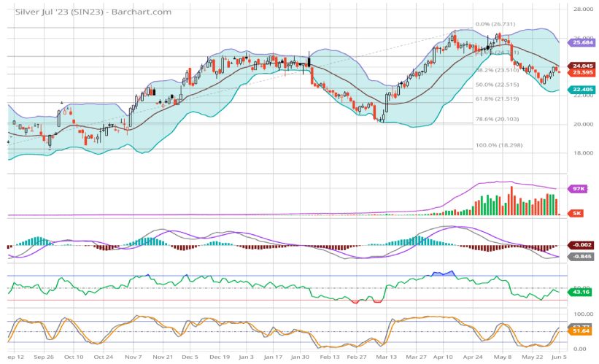Click the purple 25.684 upper band price tag
The width and height of the screenshot is (599, 364).
pyautogui.click(x=581, y=42)
